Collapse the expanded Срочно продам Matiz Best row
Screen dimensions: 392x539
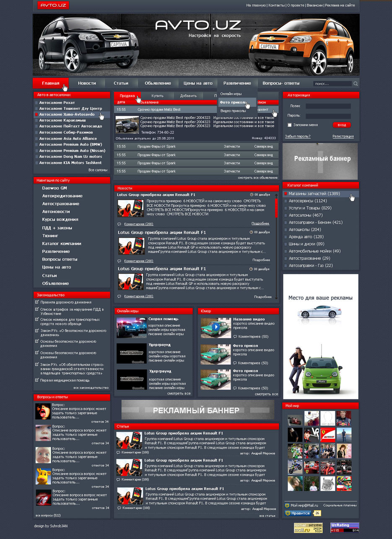[196, 109]
